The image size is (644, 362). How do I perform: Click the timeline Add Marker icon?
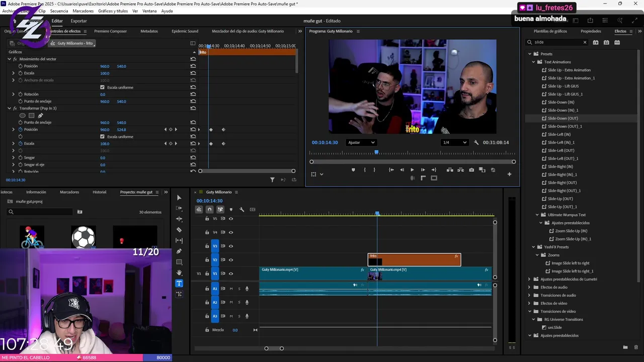(231, 209)
